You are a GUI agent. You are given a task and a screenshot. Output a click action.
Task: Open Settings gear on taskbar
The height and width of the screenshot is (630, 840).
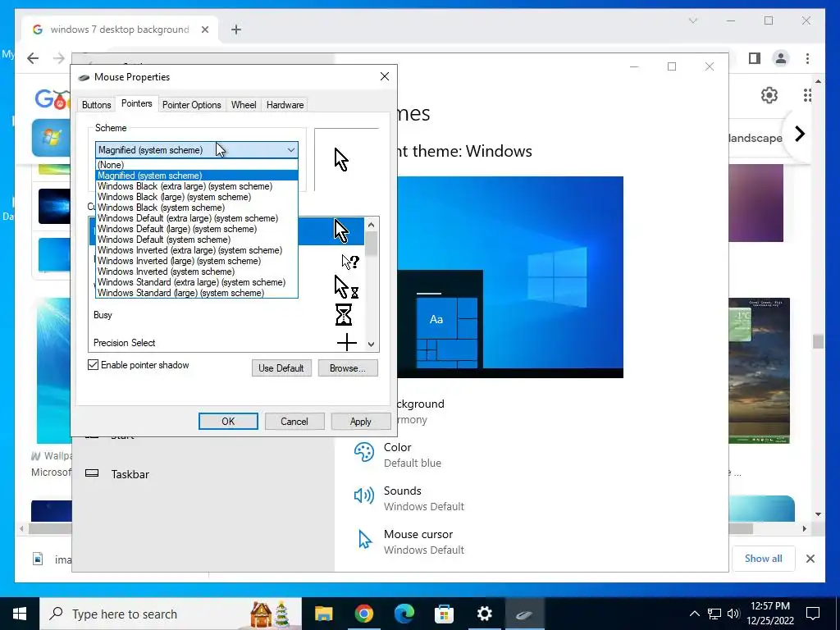(484, 614)
